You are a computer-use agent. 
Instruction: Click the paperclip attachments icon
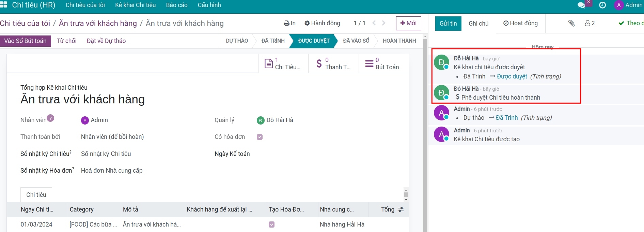[x=571, y=23]
